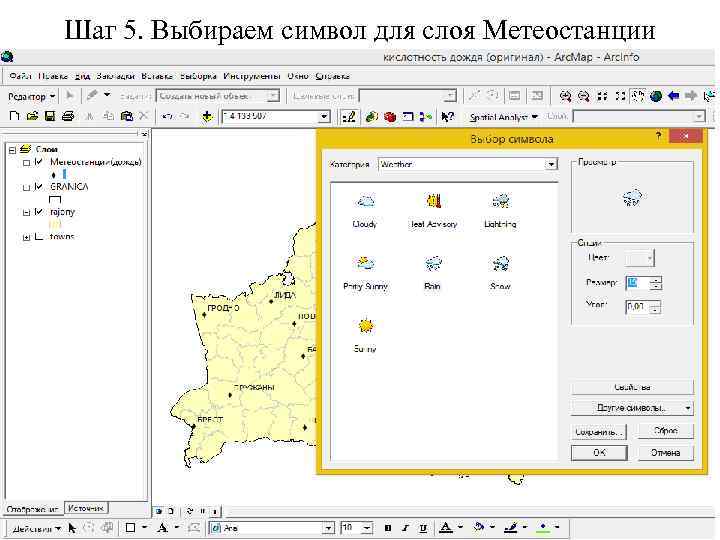Open the font name Arial dropdown
The width and height of the screenshot is (720, 540).
[x=328, y=529]
